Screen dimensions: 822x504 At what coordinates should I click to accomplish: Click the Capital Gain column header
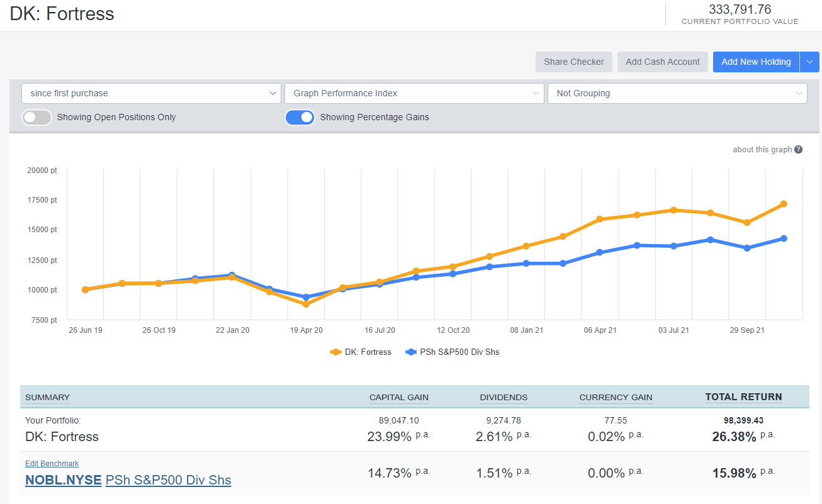[x=398, y=398]
